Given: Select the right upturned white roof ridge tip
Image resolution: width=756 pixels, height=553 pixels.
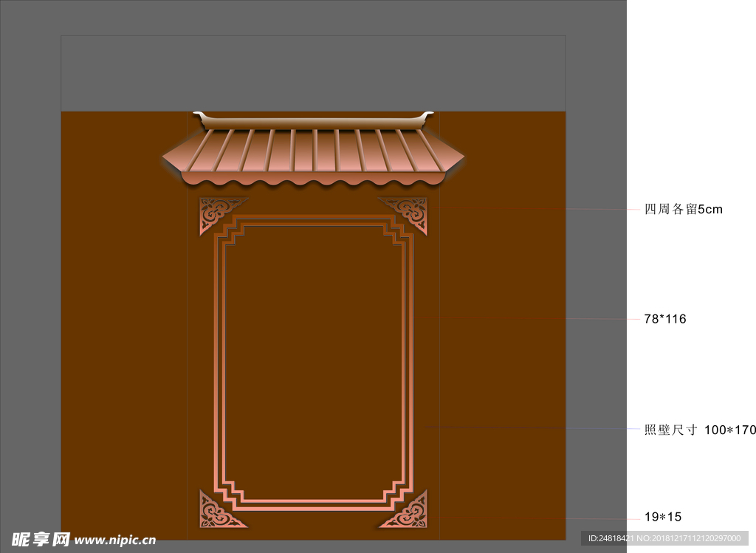Looking at the screenshot, I should pos(427,114).
